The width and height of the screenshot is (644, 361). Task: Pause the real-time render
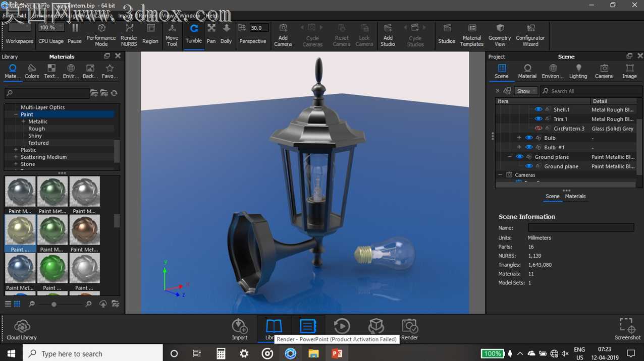click(75, 34)
